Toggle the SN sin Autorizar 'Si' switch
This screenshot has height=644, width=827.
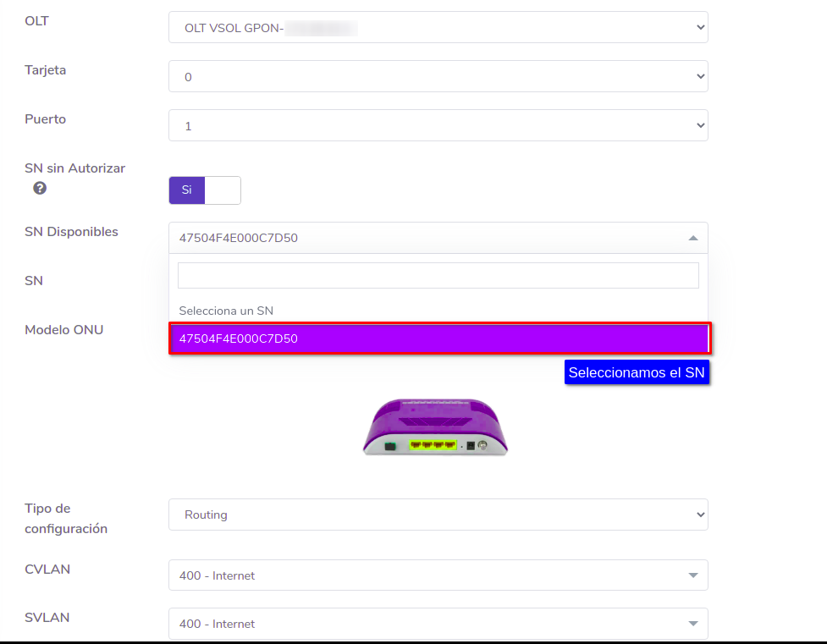[x=204, y=190]
